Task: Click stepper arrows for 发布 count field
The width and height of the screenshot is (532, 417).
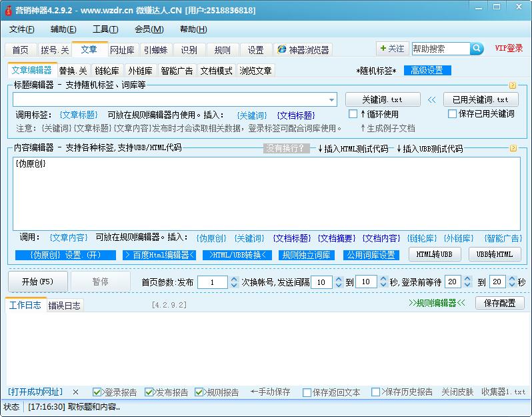Action: click(x=234, y=282)
